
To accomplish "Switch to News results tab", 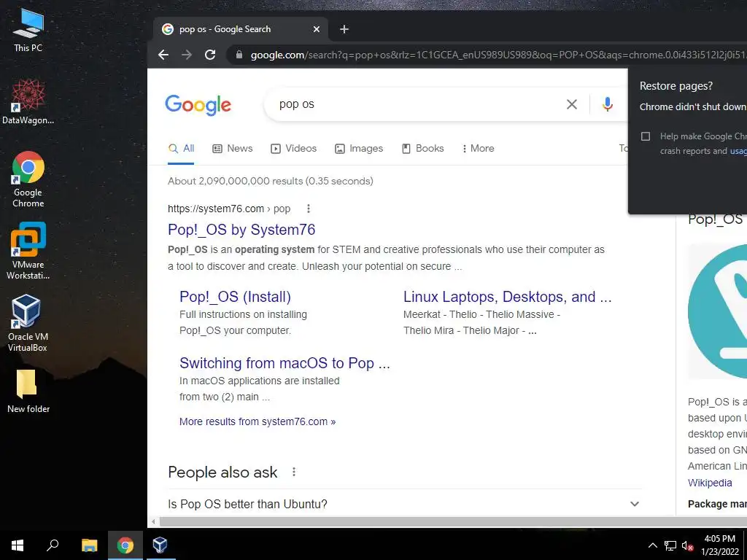I will pyautogui.click(x=233, y=149).
